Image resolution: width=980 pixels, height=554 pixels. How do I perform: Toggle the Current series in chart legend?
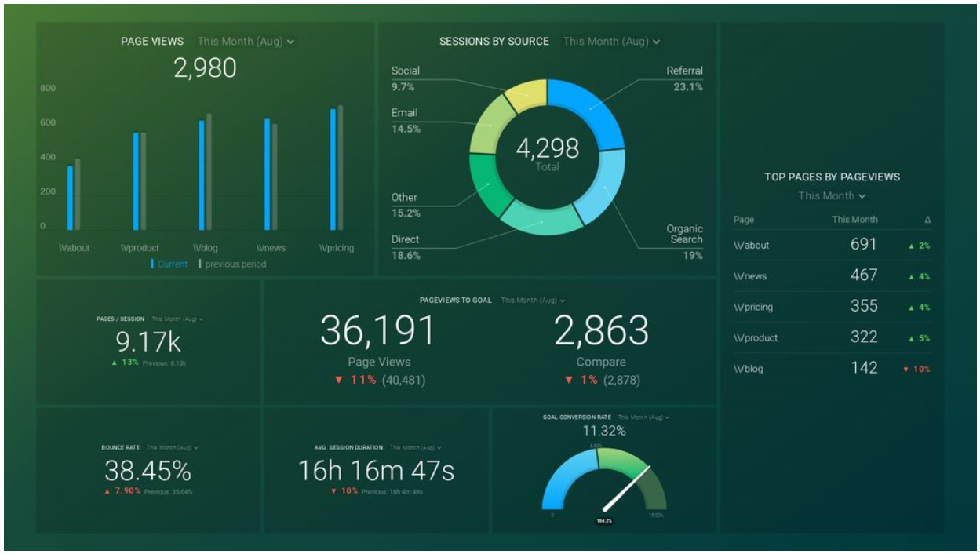(x=169, y=264)
